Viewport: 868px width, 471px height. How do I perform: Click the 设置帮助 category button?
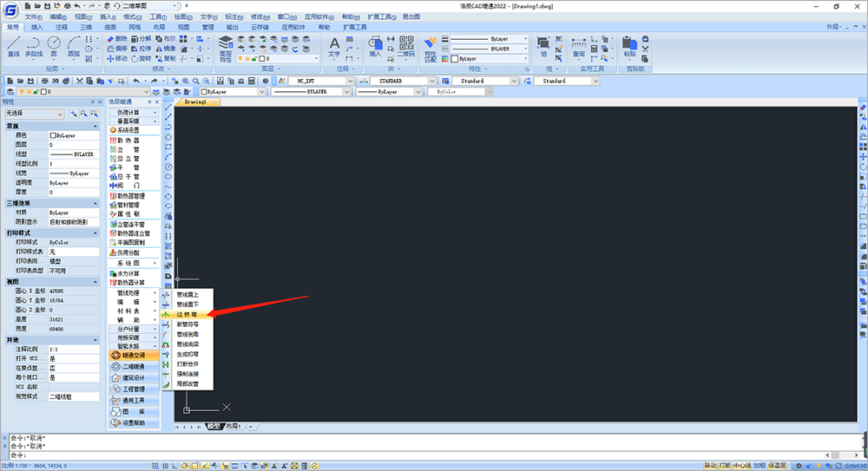pos(134,422)
